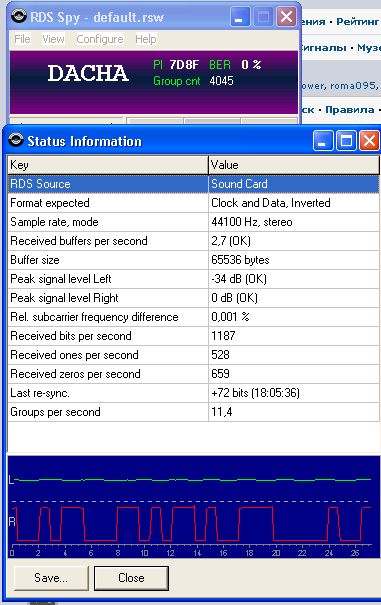
Task: Click the Sound Card value cell
Action: pyautogui.click(x=294, y=184)
